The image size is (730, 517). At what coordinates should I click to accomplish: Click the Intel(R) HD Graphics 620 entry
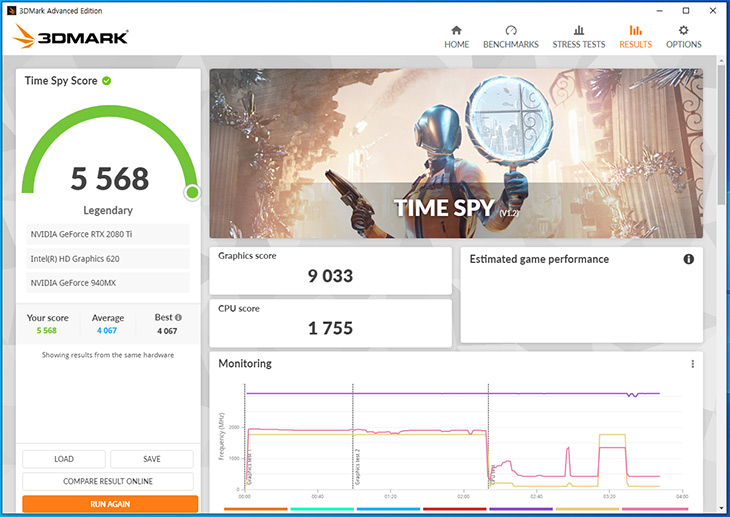tap(108, 258)
